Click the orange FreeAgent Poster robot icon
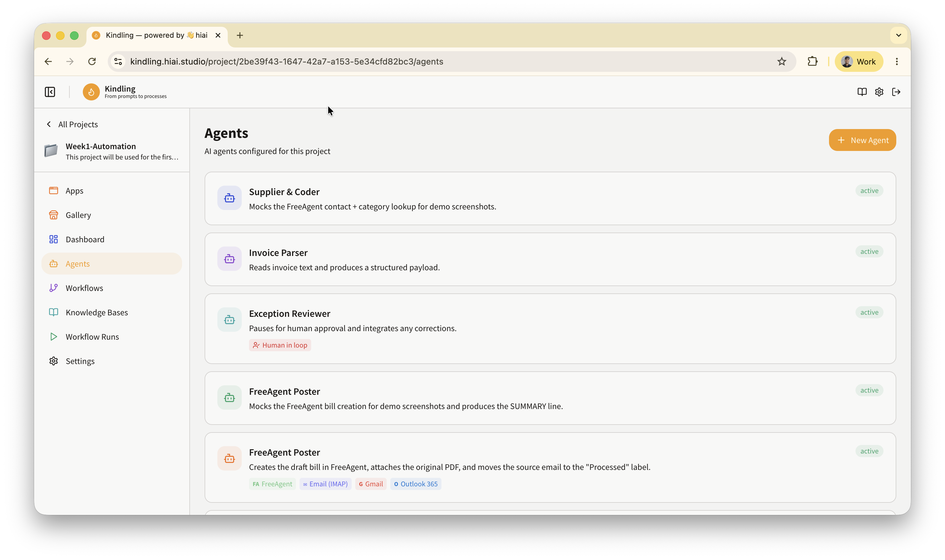 tap(230, 458)
